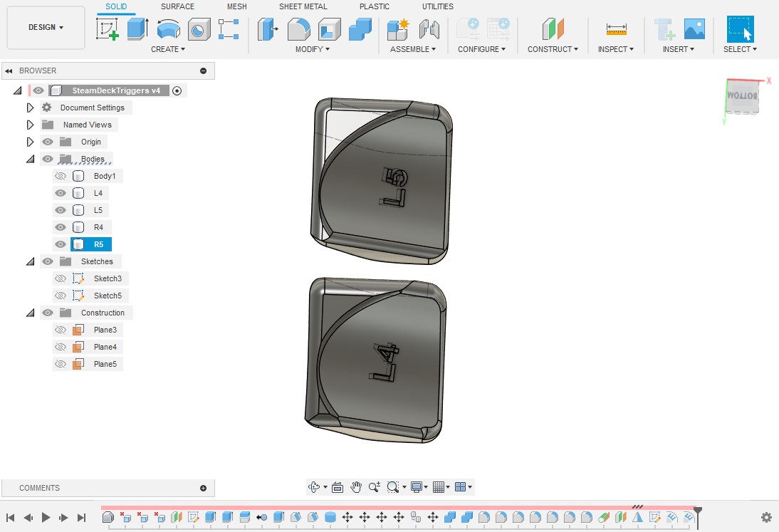Select the Create Sketch tool icon

107,29
